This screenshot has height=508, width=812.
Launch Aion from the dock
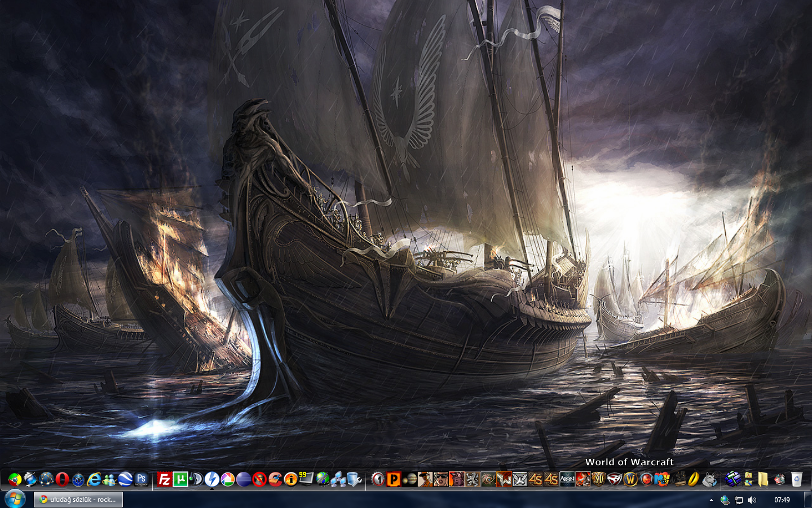pos(567,480)
